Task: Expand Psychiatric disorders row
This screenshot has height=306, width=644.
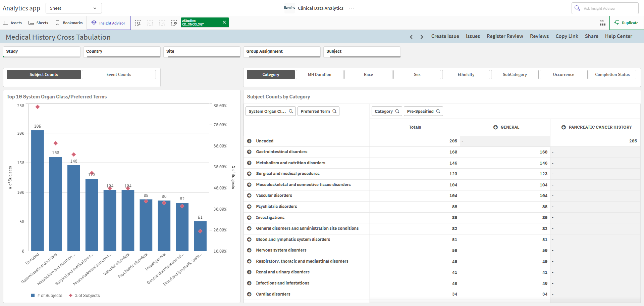Action: (x=249, y=207)
